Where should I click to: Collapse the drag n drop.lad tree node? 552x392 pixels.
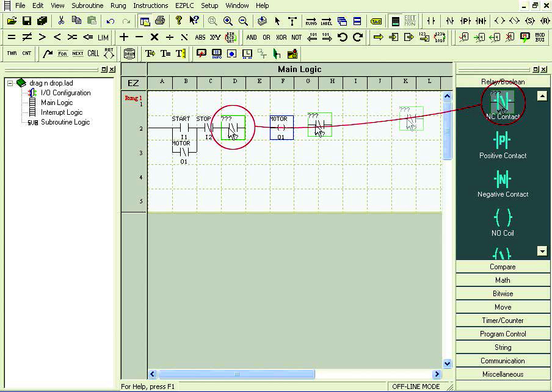click(10, 82)
